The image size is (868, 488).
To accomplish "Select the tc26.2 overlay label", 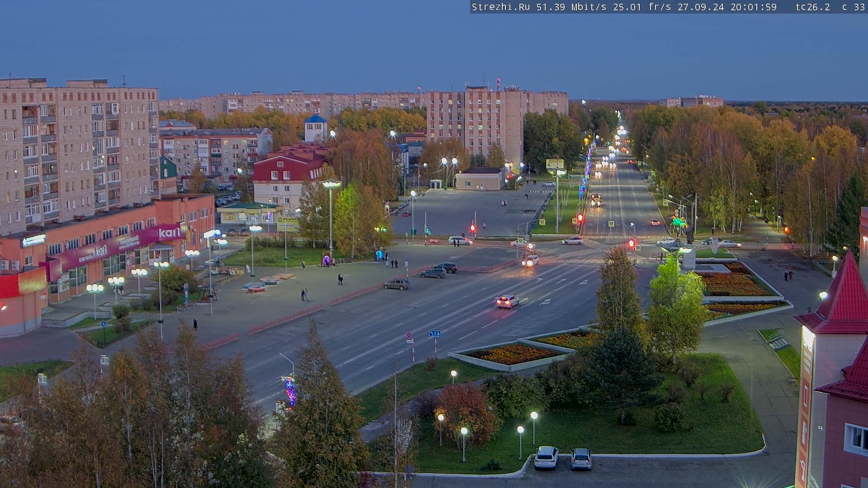I will tap(813, 7).
